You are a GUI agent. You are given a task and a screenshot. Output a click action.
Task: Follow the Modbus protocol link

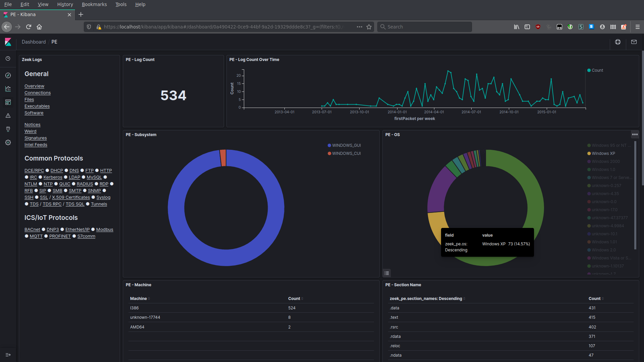104,229
